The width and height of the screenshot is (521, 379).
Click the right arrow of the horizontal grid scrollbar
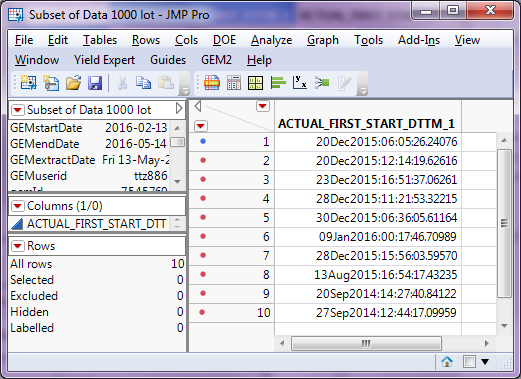click(487, 343)
